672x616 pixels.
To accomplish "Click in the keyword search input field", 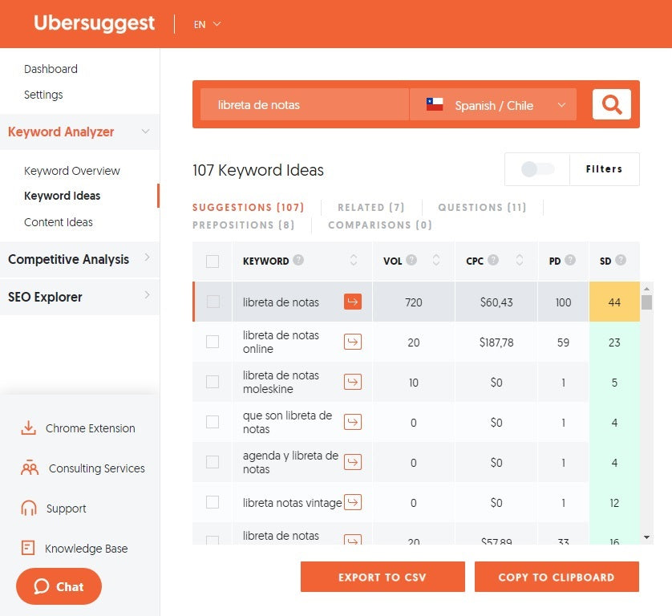I will [305, 105].
